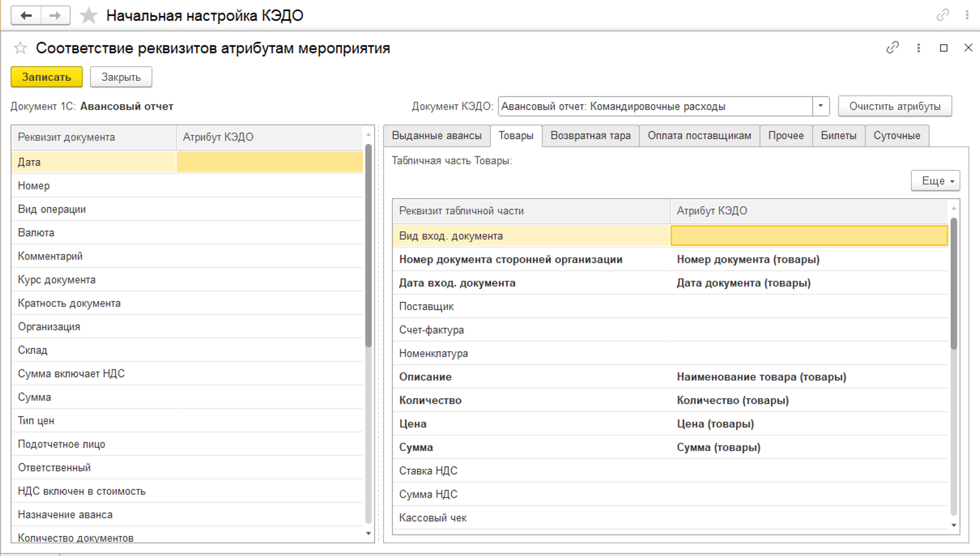The width and height of the screenshot is (980, 556).
Task: Maximize the Соответствие реквизитов form
Action: [944, 48]
